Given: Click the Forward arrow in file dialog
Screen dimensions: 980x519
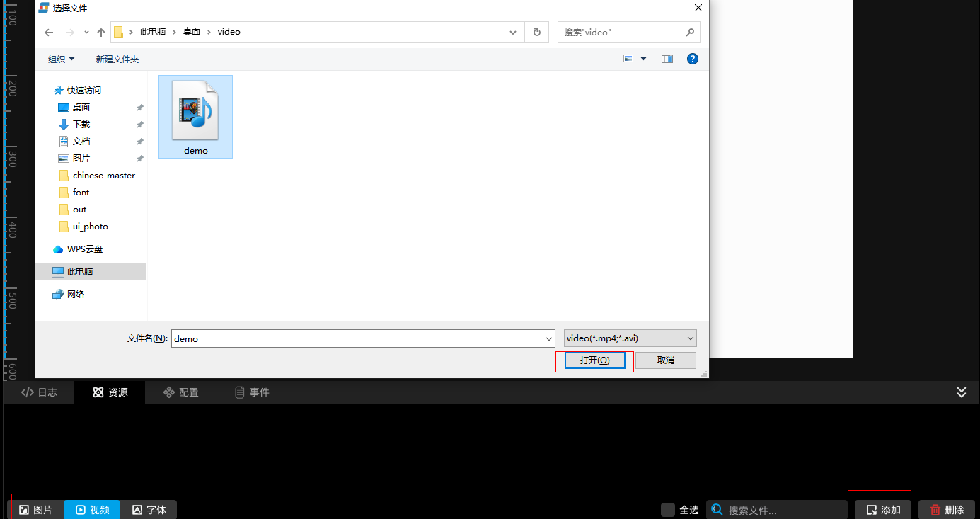Looking at the screenshot, I should pyautogui.click(x=69, y=32).
